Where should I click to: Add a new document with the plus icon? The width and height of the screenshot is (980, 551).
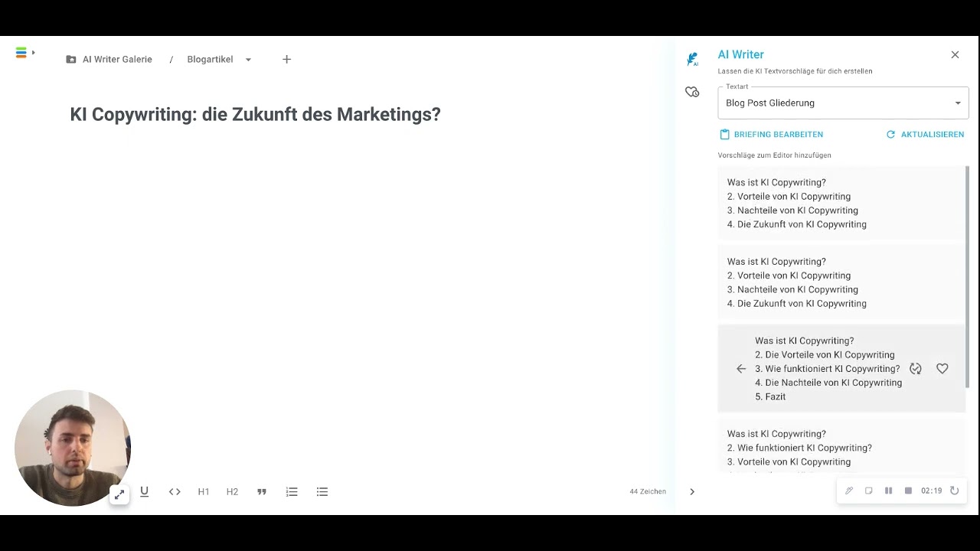point(286,59)
